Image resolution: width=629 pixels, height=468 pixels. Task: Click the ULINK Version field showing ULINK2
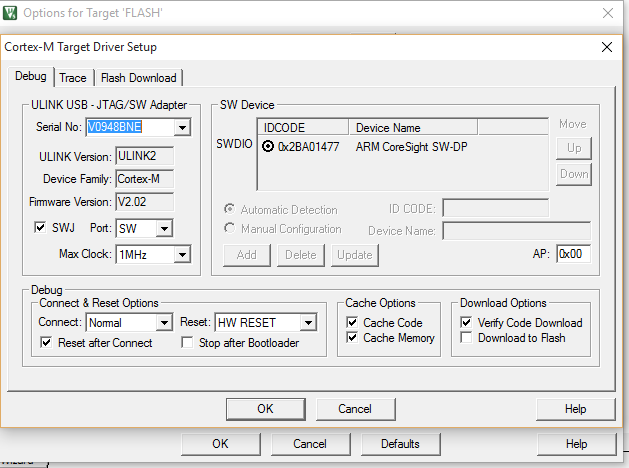pos(145,156)
